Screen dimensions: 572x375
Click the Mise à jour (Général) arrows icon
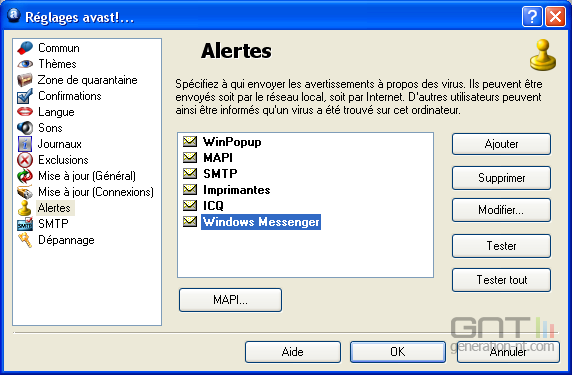tap(25, 176)
